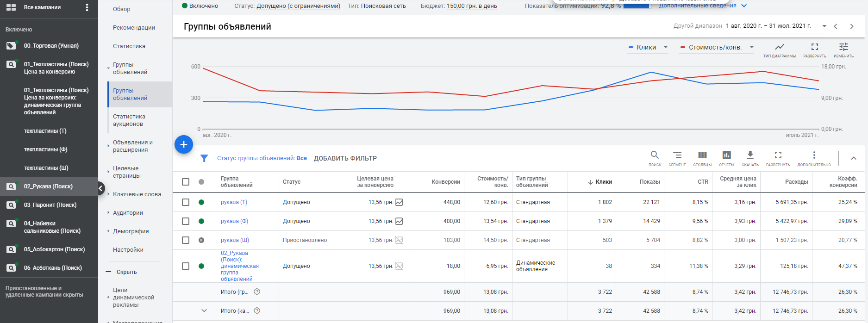Toggle the green status dot of рукава (Ф)
The height and width of the screenshot is (323, 868).
(x=201, y=221)
